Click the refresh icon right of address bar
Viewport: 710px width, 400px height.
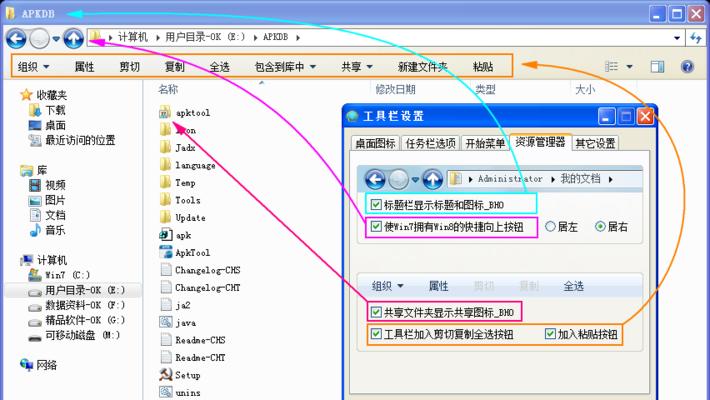(696, 38)
